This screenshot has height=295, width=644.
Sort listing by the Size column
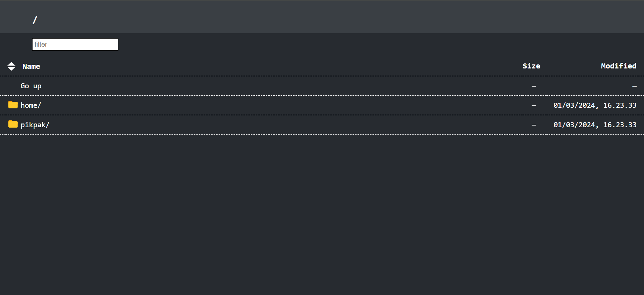pyautogui.click(x=531, y=66)
